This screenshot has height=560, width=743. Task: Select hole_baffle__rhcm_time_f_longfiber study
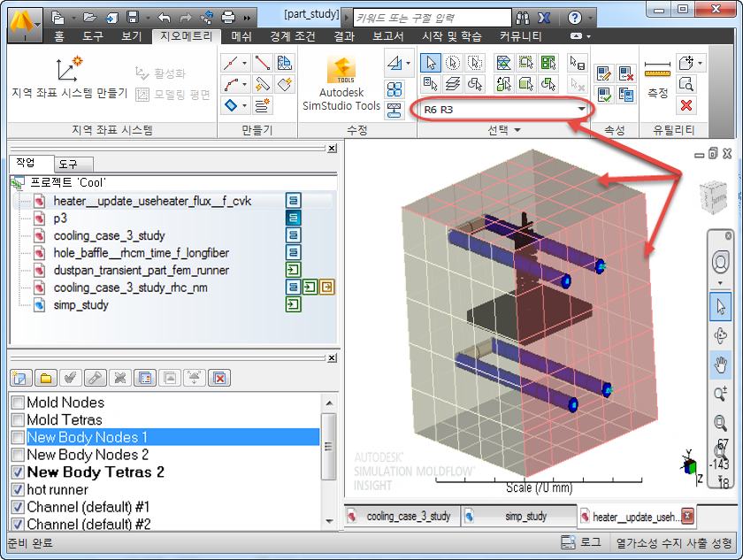[x=142, y=252]
